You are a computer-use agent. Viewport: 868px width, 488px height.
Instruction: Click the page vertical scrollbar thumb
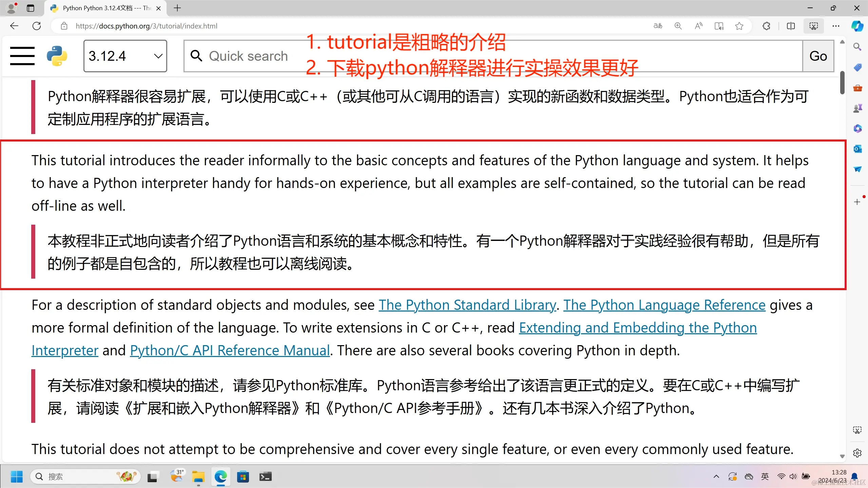click(842, 82)
